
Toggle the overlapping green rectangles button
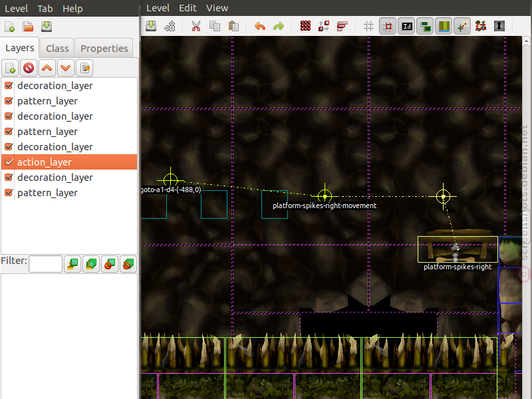[425, 26]
